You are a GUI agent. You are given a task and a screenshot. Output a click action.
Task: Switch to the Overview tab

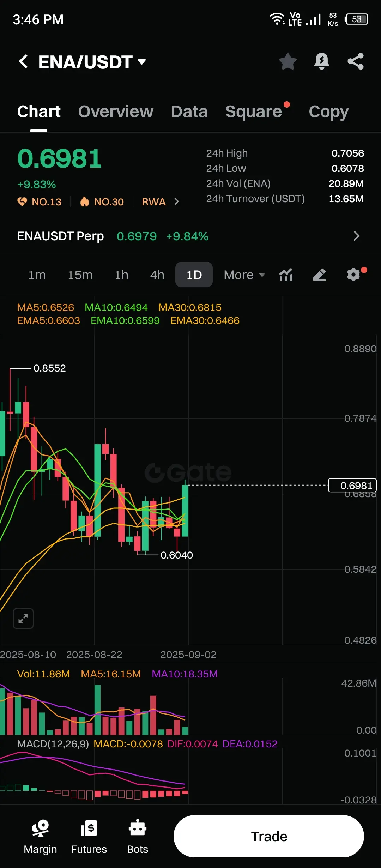[x=116, y=112]
